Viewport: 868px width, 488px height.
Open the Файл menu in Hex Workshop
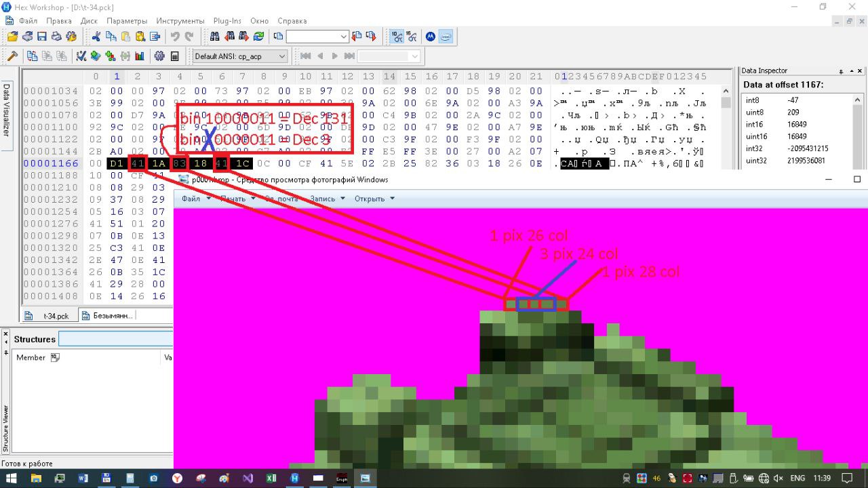[x=28, y=21]
